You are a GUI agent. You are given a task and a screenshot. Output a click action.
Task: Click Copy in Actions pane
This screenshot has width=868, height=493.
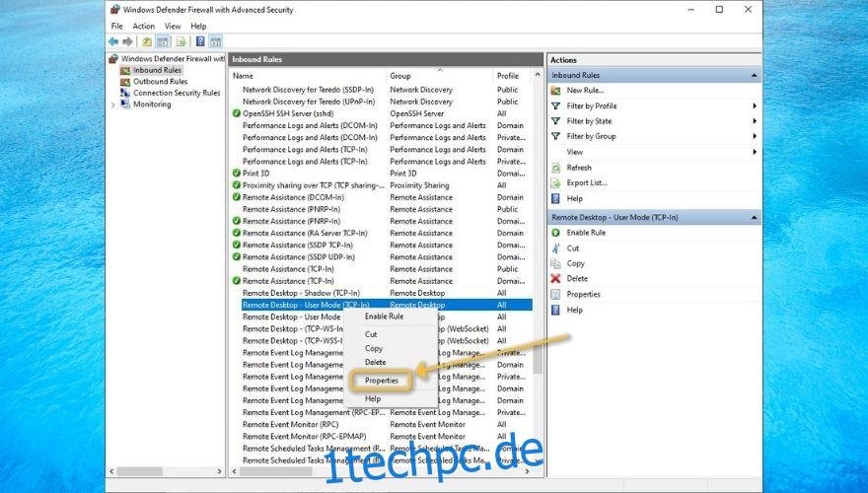pos(576,264)
